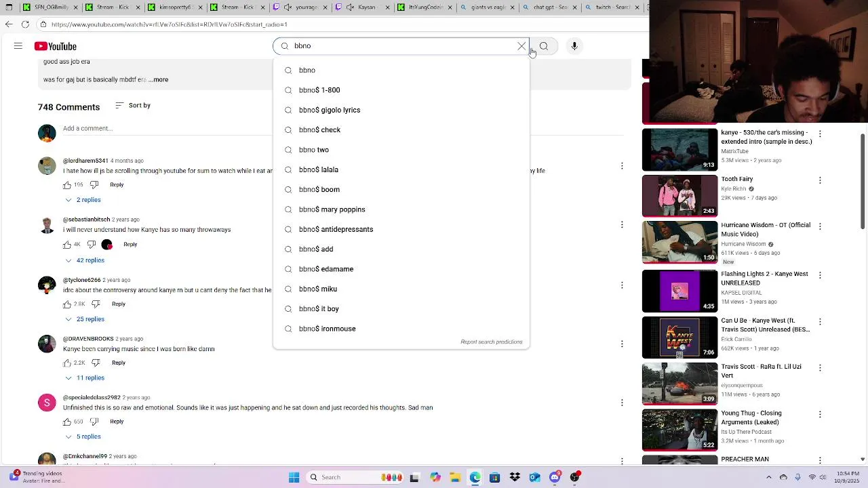This screenshot has height=488, width=868.
Task: Open options menu for Young Thug Closing Arguments
Action: (x=820, y=414)
